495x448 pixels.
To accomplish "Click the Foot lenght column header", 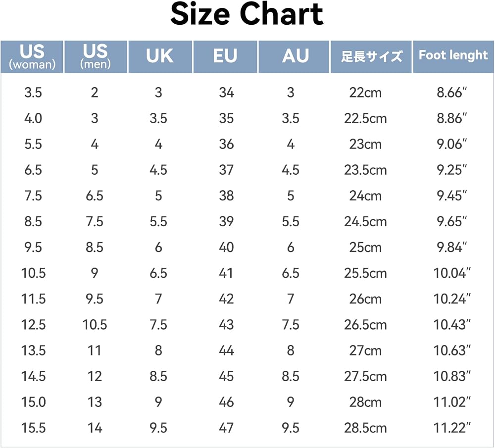I will 453,56.
